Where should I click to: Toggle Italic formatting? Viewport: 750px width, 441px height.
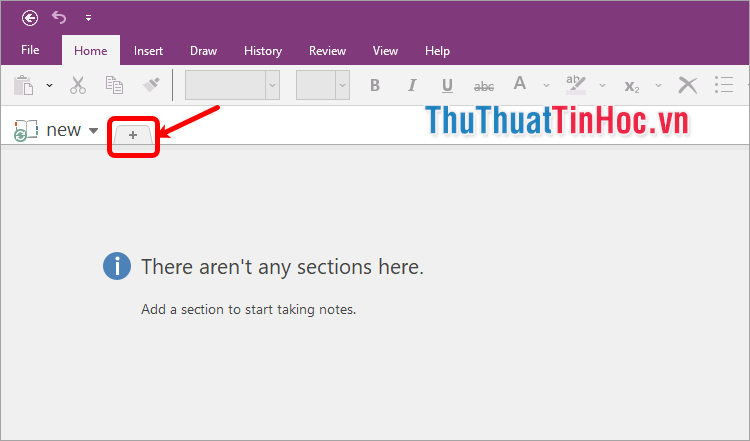pos(411,85)
